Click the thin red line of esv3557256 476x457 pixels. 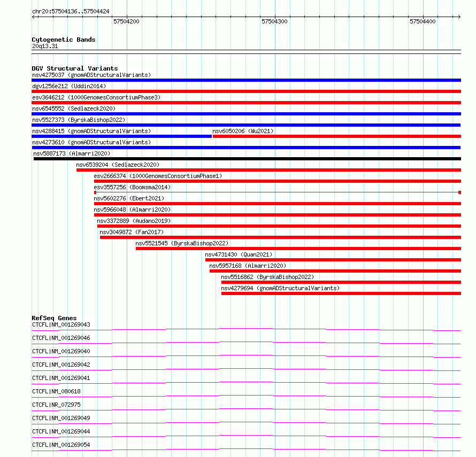point(278,192)
